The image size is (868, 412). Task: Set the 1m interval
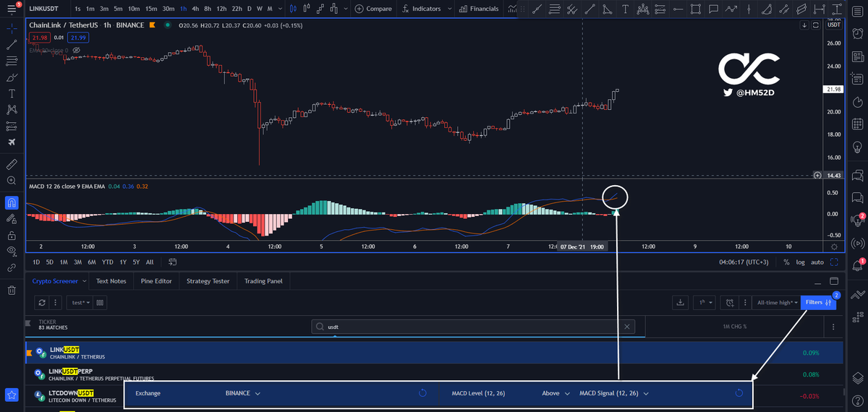pos(90,9)
